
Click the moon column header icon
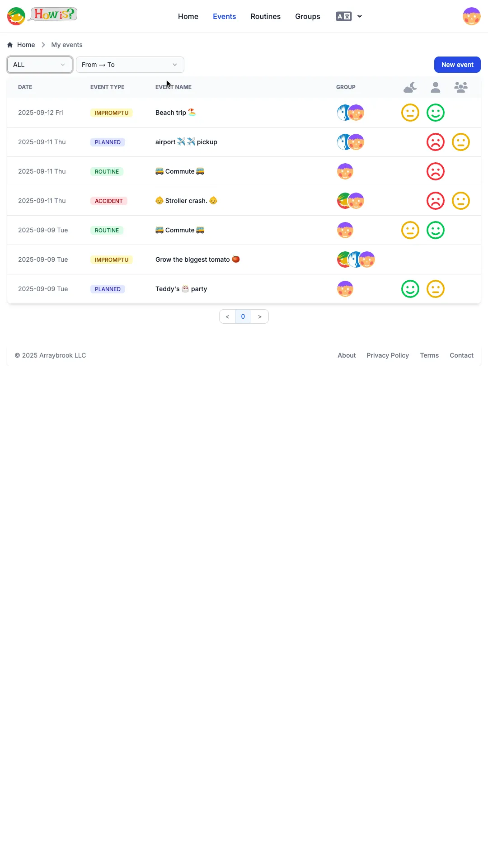[410, 87]
